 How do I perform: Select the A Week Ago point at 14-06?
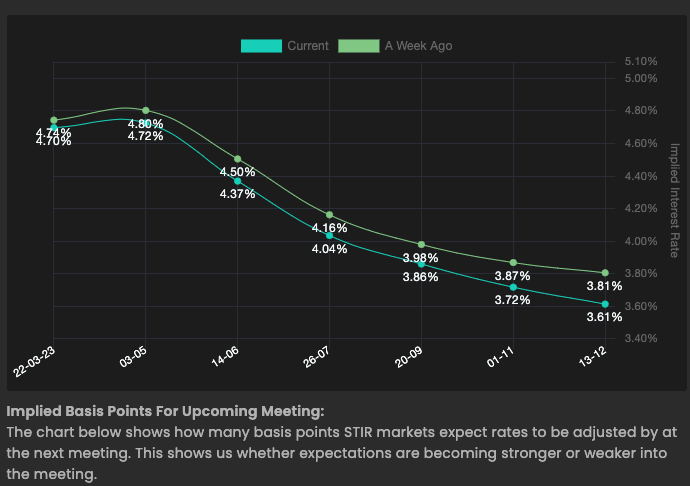238,159
